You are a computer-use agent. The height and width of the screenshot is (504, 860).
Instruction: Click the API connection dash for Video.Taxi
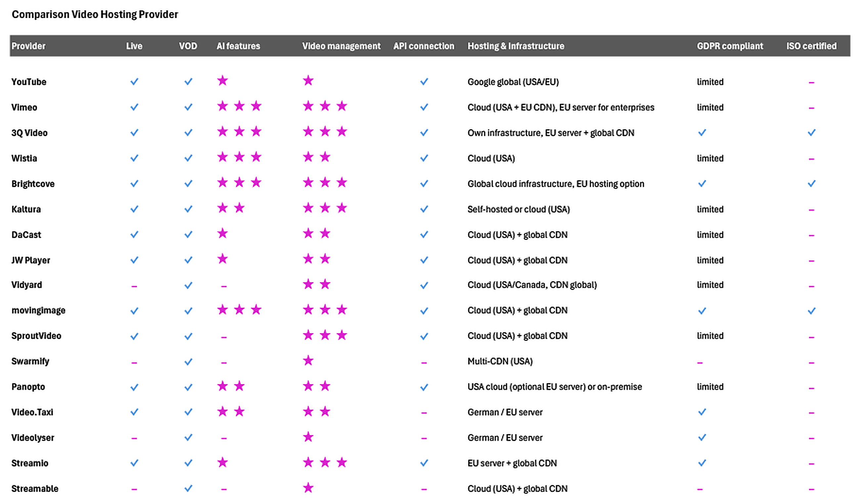[x=424, y=413]
